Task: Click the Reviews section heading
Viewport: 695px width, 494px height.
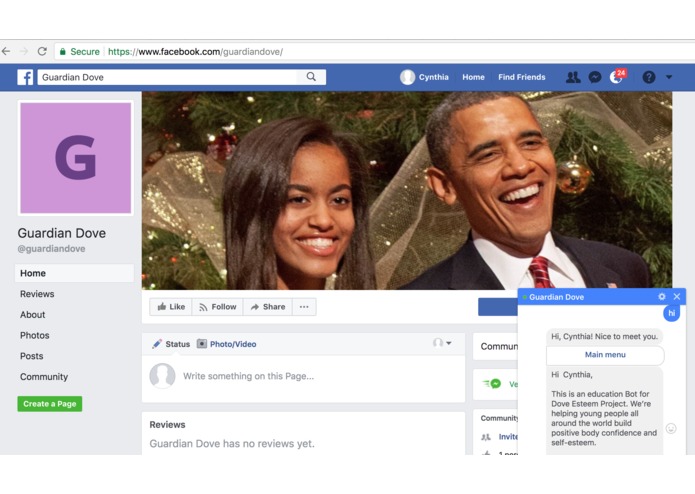Action: (167, 424)
